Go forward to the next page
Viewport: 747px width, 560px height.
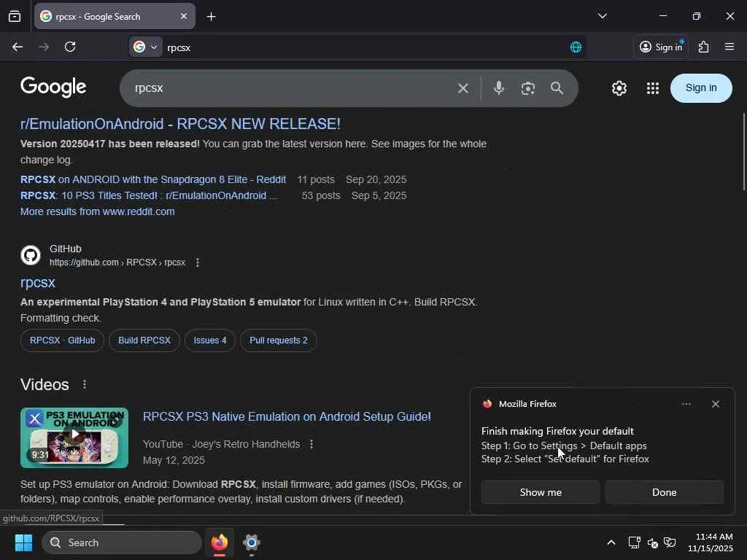pos(44,47)
